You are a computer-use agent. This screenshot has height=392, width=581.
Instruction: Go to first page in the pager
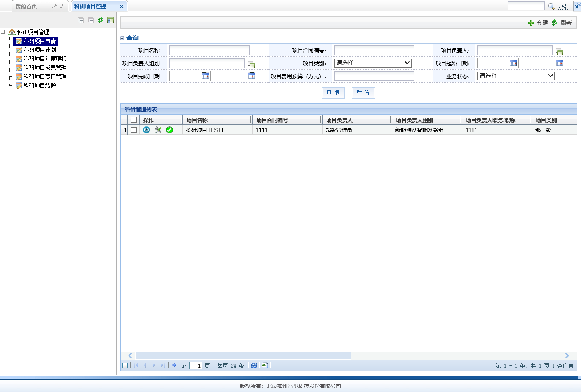click(x=136, y=365)
